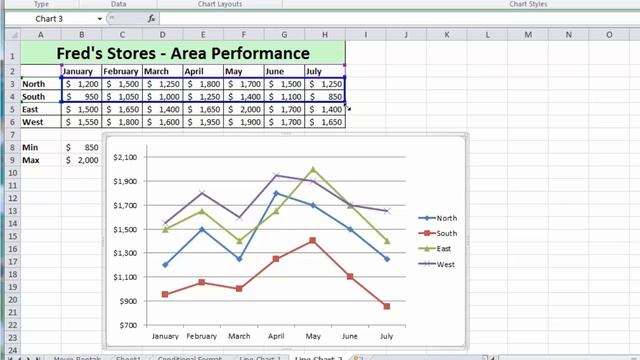Click the top-center resize handle of the chart
640x360 pixels.
[x=286, y=133]
